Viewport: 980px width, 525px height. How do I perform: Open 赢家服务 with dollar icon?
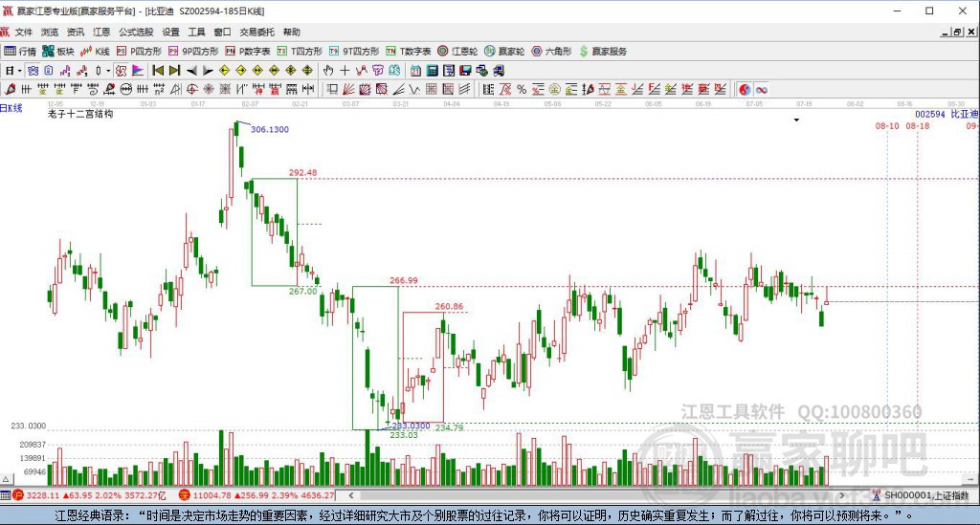603,52
